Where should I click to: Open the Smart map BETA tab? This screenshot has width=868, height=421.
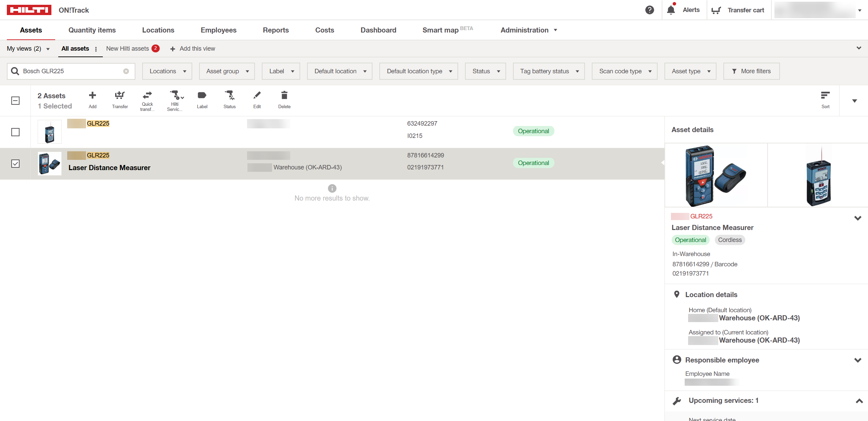click(x=448, y=30)
